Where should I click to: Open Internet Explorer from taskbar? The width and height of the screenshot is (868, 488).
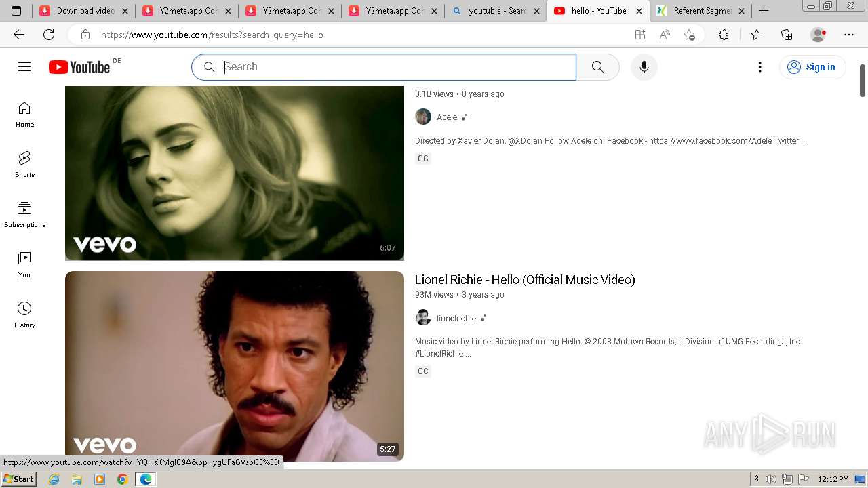click(x=54, y=479)
